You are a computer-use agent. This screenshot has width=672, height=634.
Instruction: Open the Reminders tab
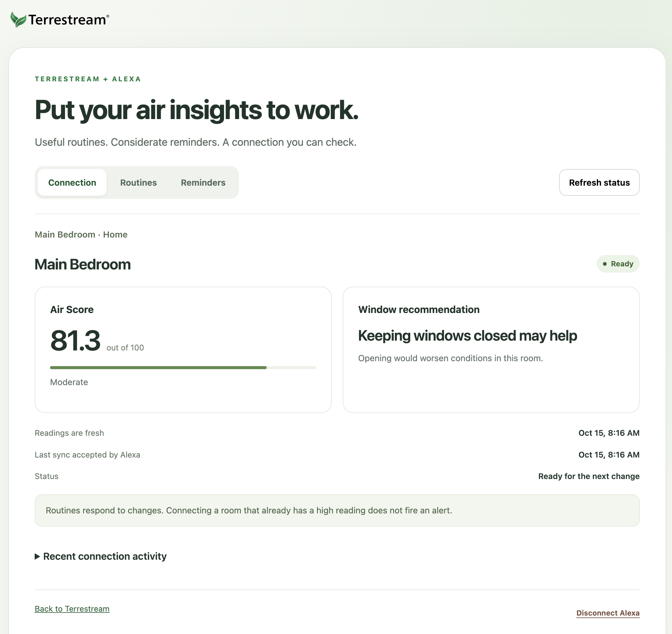203,183
